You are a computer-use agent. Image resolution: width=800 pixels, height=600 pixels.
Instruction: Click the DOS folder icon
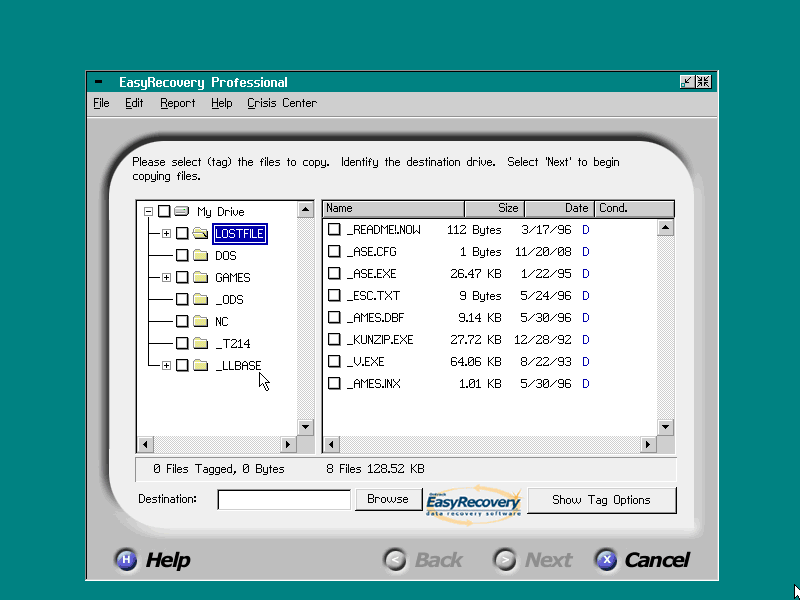[x=200, y=256]
